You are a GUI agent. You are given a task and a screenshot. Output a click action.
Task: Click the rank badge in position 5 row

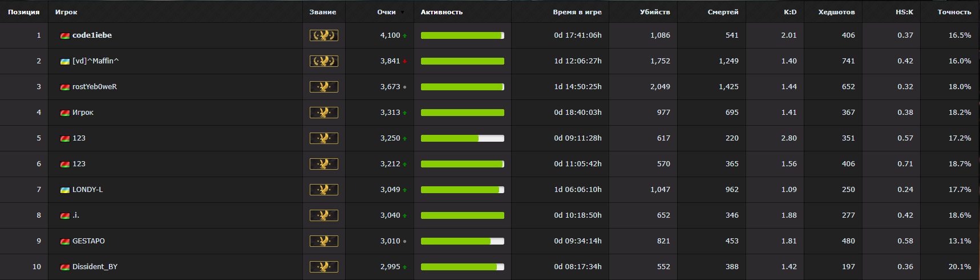(323, 138)
